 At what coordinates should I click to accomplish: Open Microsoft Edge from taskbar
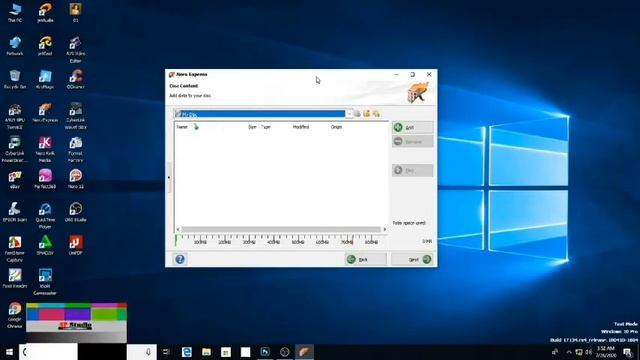(187, 352)
